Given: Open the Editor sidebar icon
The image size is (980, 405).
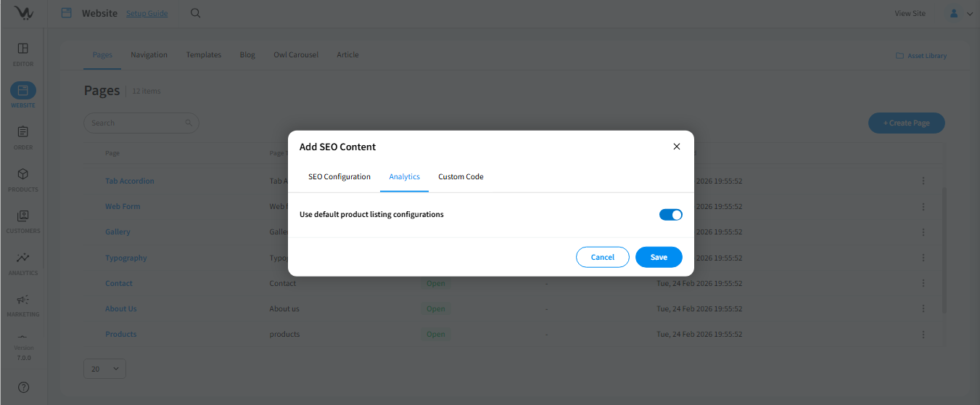Looking at the screenshot, I should pyautogui.click(x=22, y=49).
